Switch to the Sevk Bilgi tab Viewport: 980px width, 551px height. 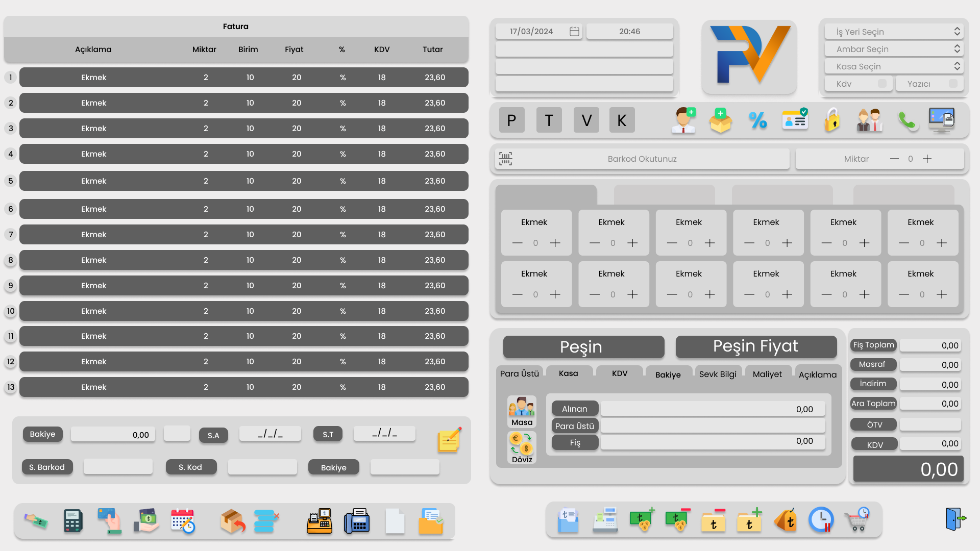717,374
